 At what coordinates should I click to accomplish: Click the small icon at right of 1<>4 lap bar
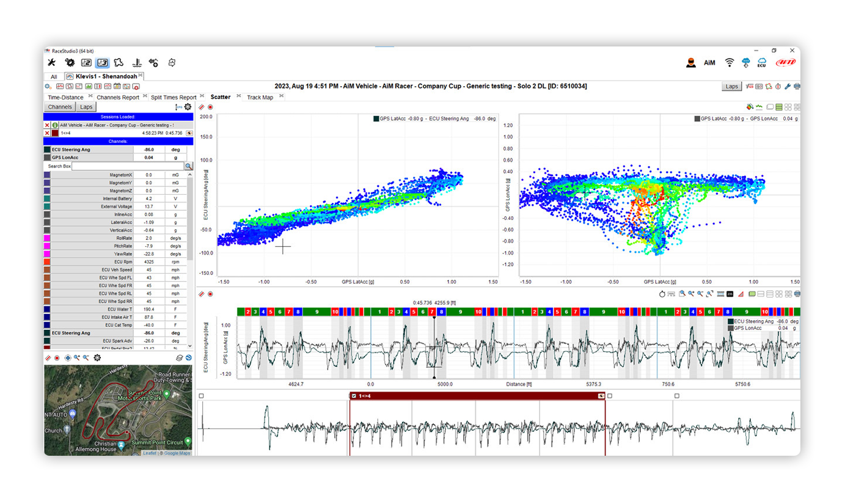coord(600,396)
